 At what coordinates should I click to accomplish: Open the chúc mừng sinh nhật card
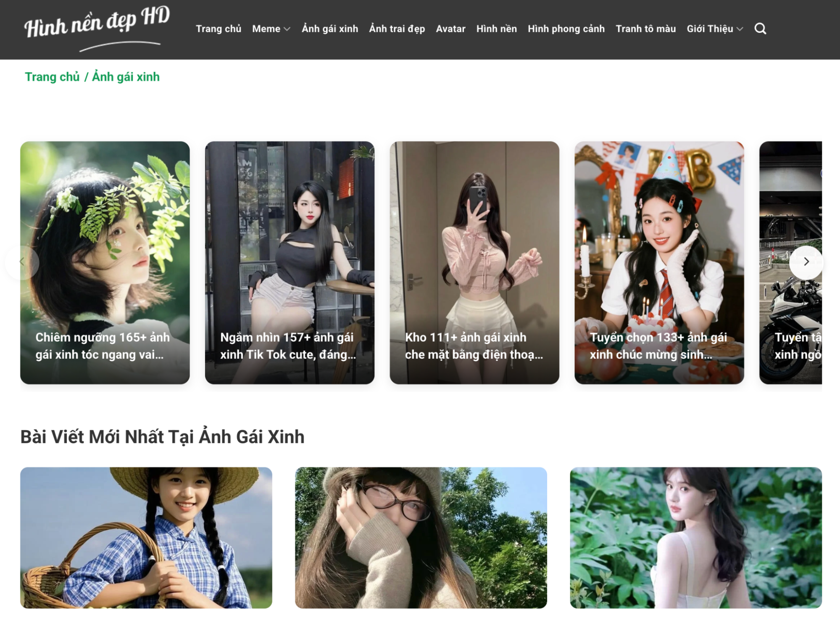659,262
